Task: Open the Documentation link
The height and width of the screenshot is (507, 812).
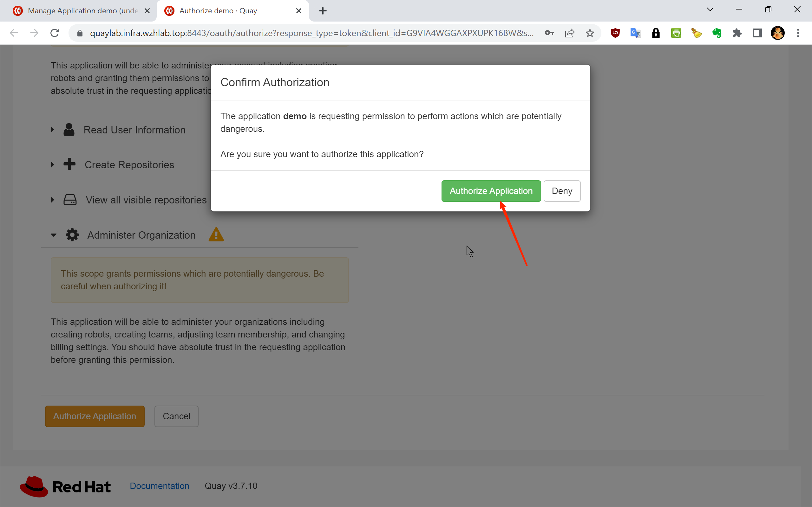Action: point(159,486)
